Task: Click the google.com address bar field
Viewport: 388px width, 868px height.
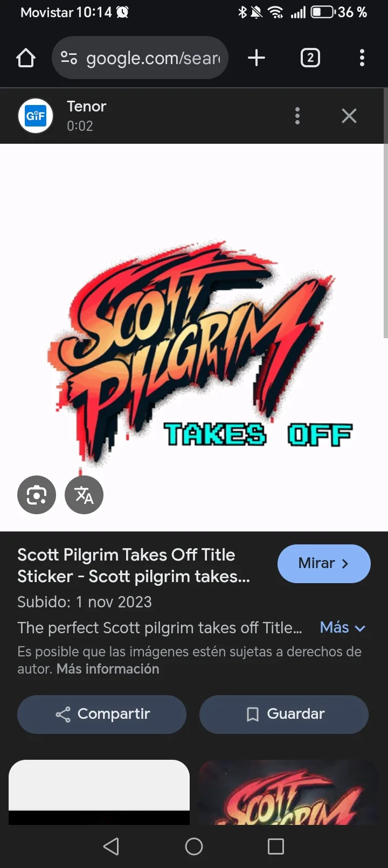Action: (x=140, y=58)
